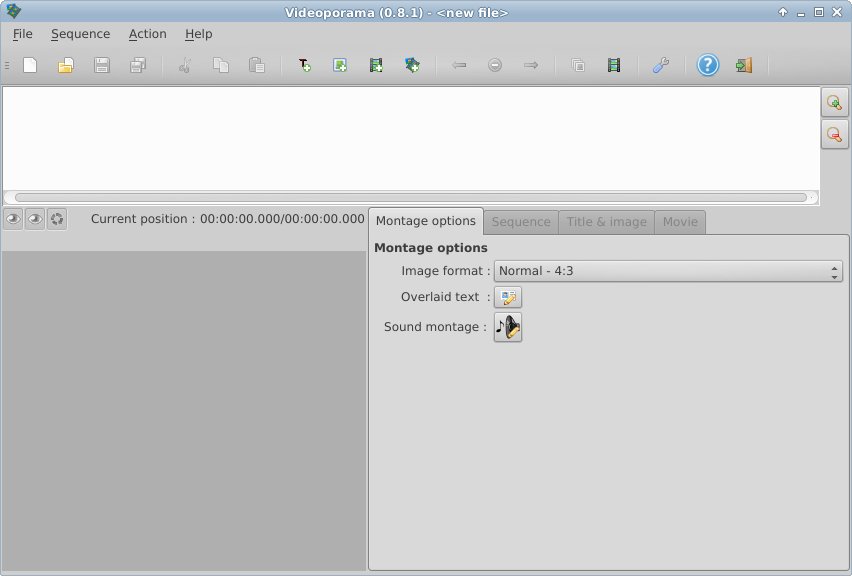Quit the application with the exit door icon
Screen dimensions: 852x576
tap(744, 66)
